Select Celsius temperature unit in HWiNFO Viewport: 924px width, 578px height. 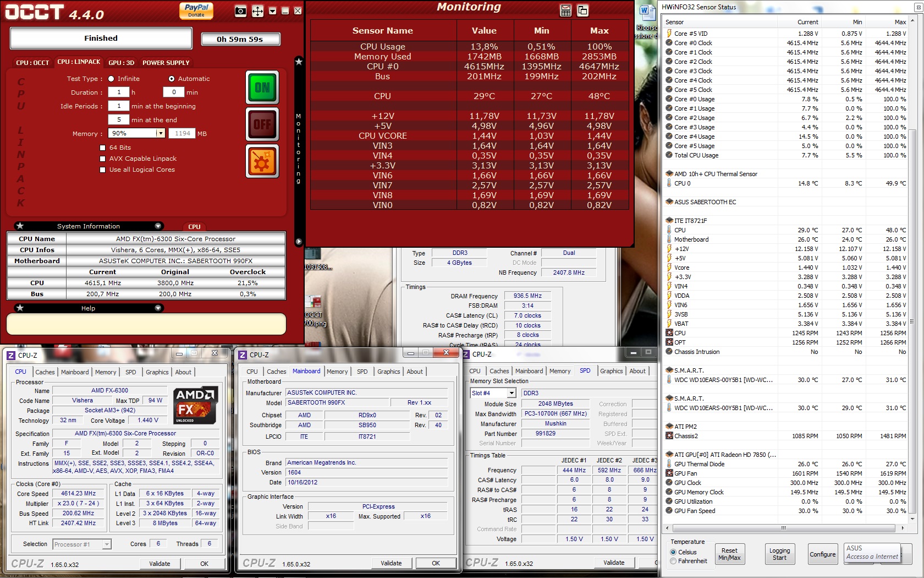[673, 552]
